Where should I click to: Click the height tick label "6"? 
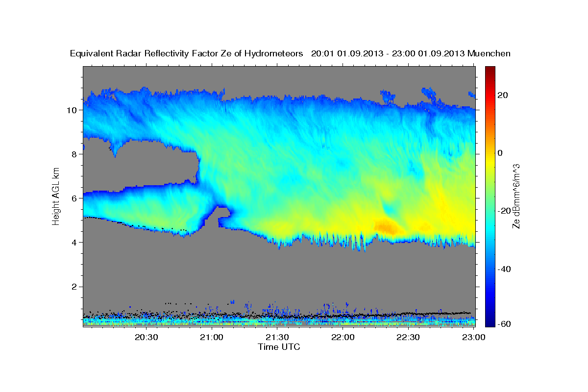tap(74, 198)
